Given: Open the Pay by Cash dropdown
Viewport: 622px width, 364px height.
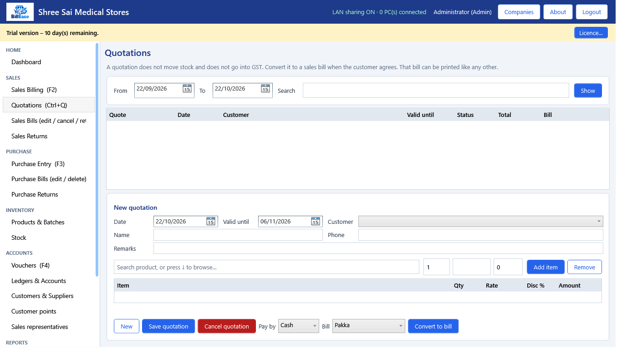Looking at the screenshot, I should (299, 326).
